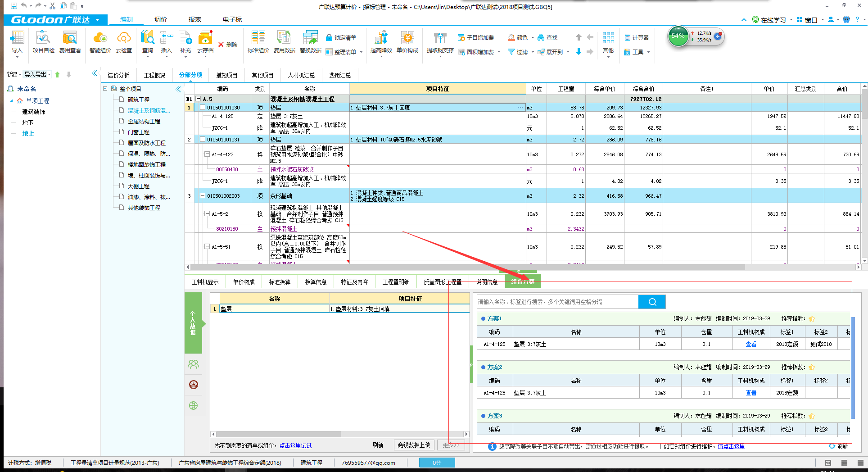
Task: Run 云检查 cloud check
Action: tap(124, 42)
